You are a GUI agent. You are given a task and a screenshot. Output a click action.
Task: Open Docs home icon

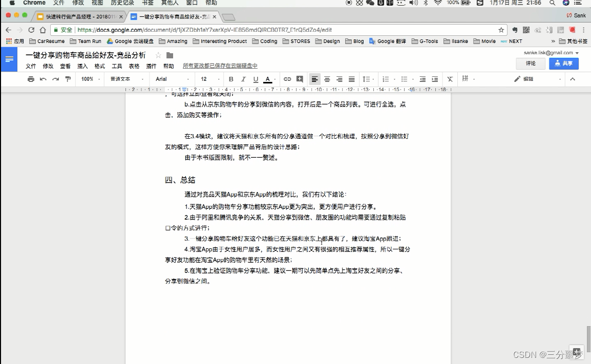coord(9,59)
